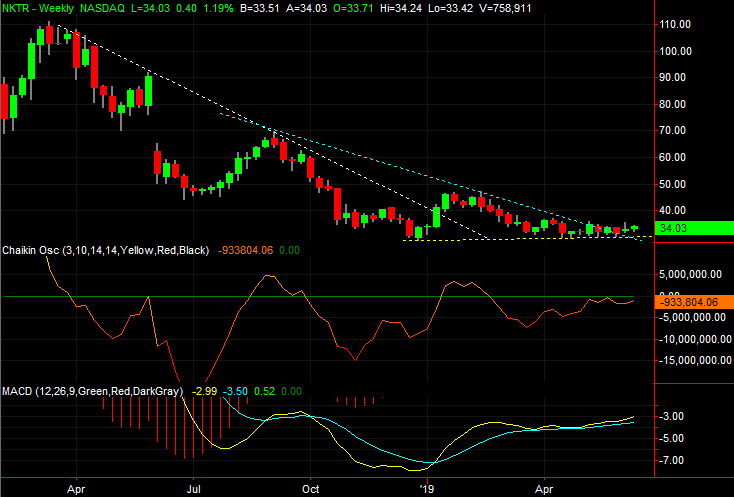Click the cyan MACD signal value -3.50
This screenshot has height=497, width=734.
pos(235,391)
